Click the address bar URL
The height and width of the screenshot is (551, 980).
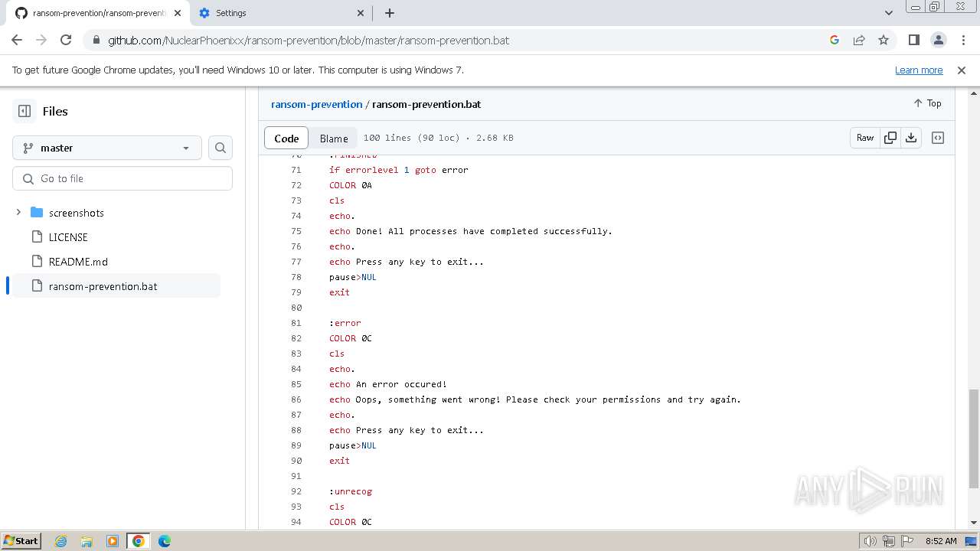coord(309,41)
